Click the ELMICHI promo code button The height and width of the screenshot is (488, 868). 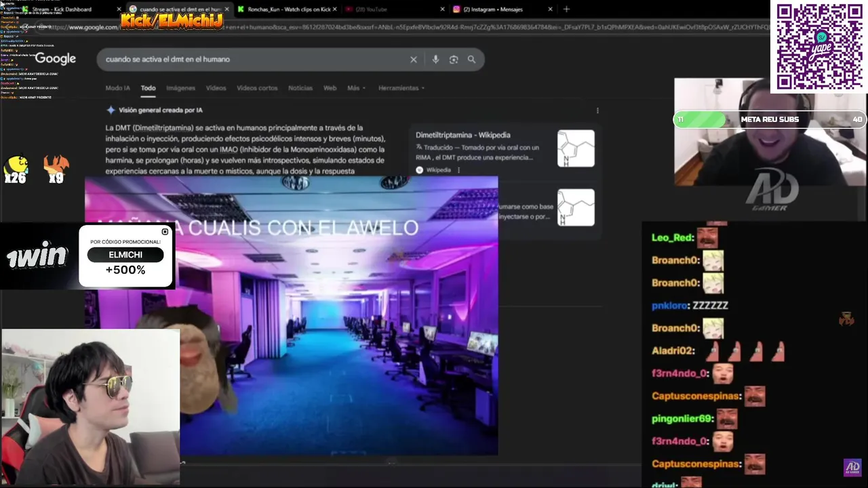125,255
